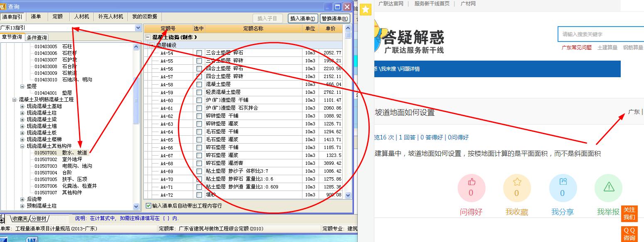Select tree item 010507001 散水、坡道
The height and width of the screenshot is (242, 644).
pyautogui.click(x=61, y=153)
